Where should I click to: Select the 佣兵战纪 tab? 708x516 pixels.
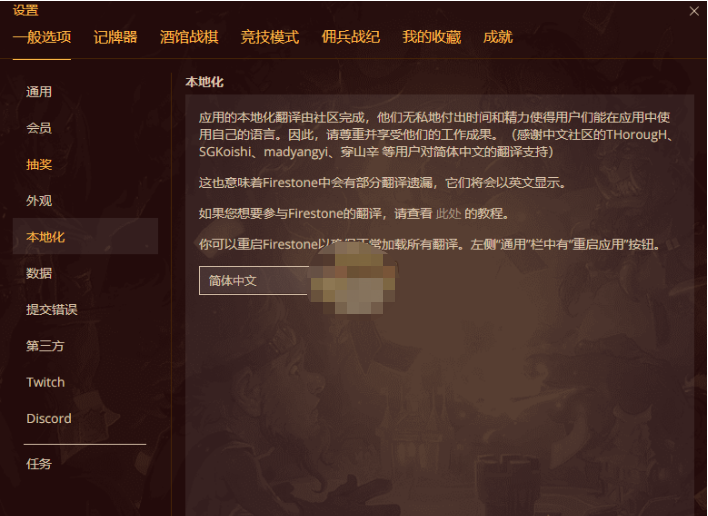350,37
